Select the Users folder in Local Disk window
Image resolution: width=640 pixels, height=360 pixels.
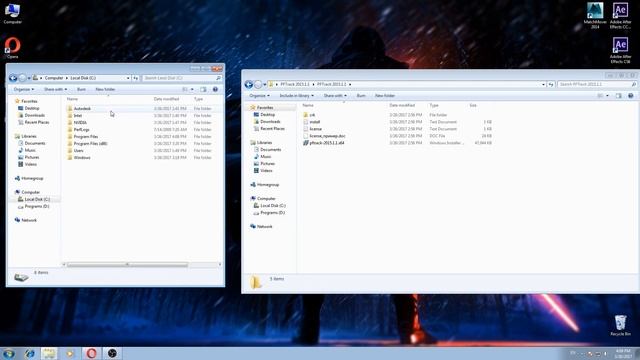78,151
